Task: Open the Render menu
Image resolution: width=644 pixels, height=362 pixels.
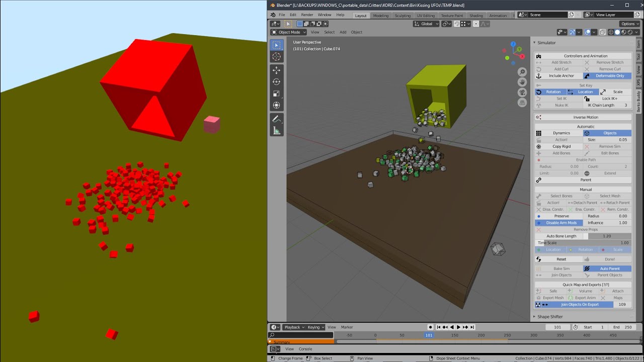Action: click(x=307, y=15)
